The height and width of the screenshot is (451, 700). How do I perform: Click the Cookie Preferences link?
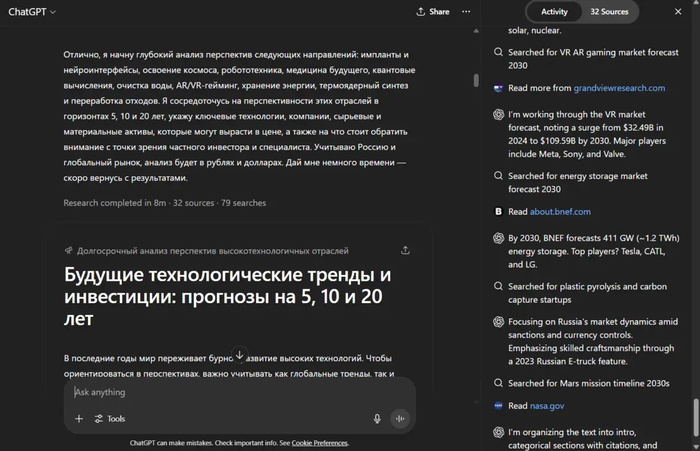319,443
